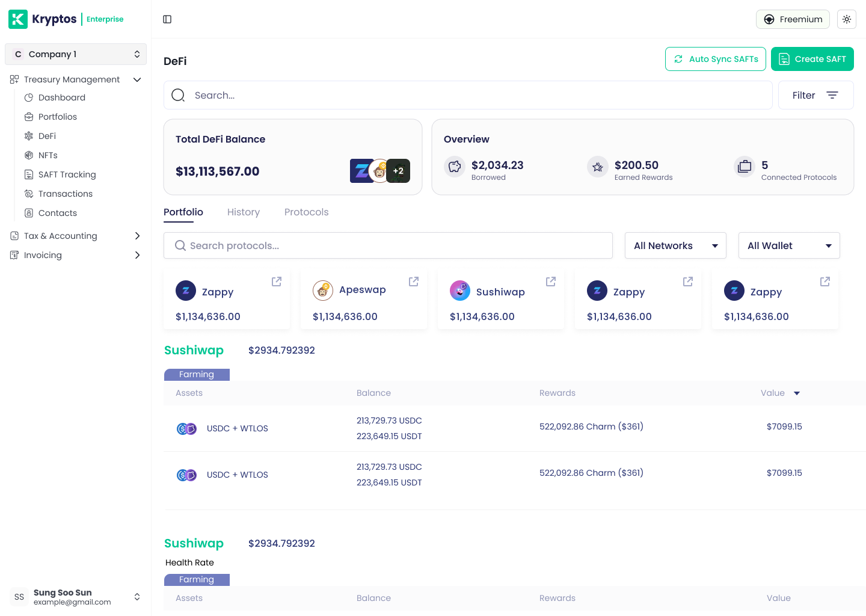Viewport: 866px width, 616px height.
Task: Open Contacts in the sidebar
Action: [58, 213]
